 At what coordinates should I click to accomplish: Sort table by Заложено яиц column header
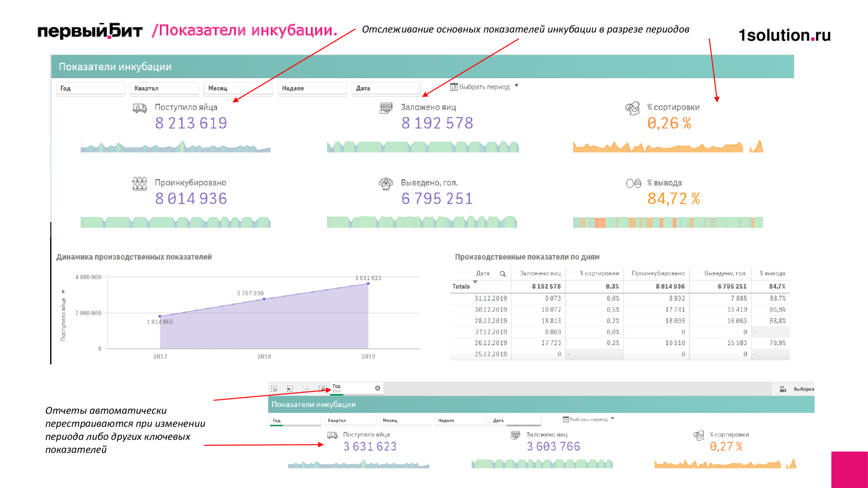click(540, 273)
